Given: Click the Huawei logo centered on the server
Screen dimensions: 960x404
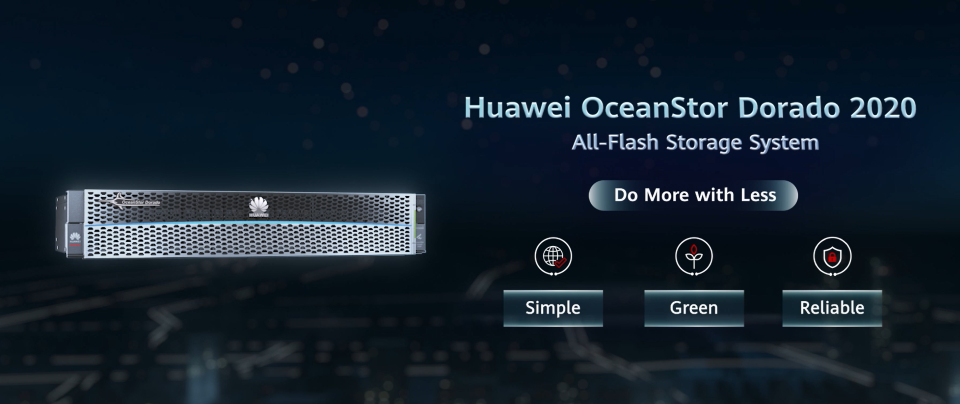Looking at the screenshot, I should 259,207.
